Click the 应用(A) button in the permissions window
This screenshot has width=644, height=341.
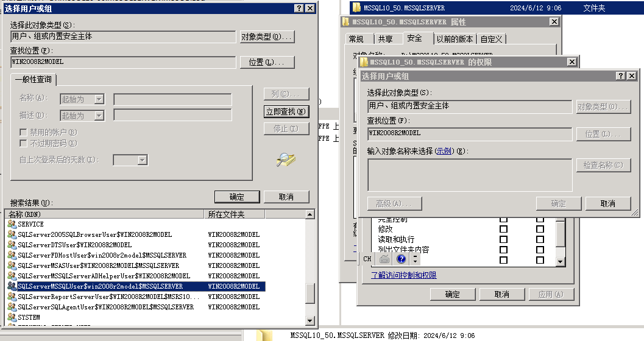(x=551, y=294)
